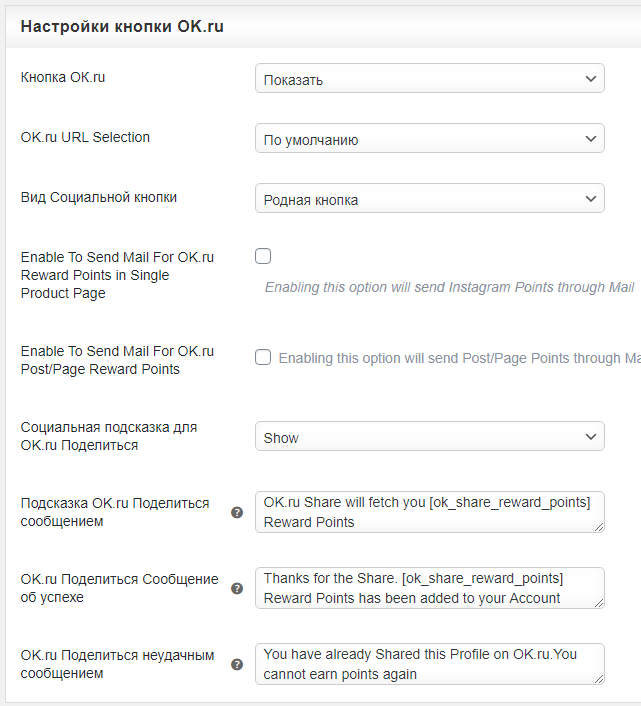The width and height of the screenshot is (641, 706).
Task: Open the Кнопка OK.ru dropdown showing Показать
Action: [x=430, y=79]
